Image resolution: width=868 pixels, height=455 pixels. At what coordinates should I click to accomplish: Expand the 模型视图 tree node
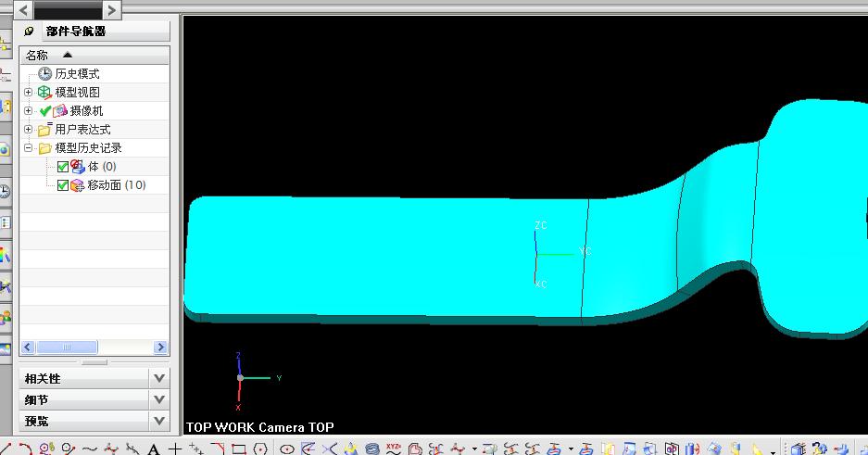point(28,93)
